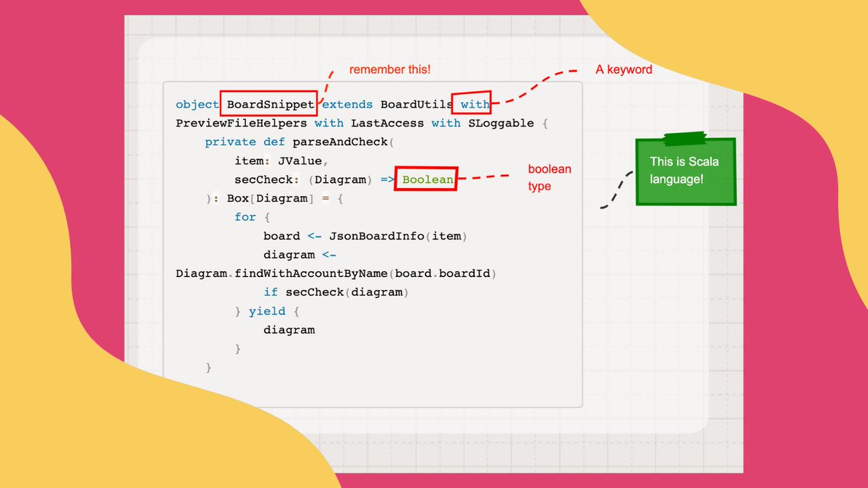Select the 'item: JValue,' parameter line
This screenshot has height=488, width=868.
(x=281, y=160)
